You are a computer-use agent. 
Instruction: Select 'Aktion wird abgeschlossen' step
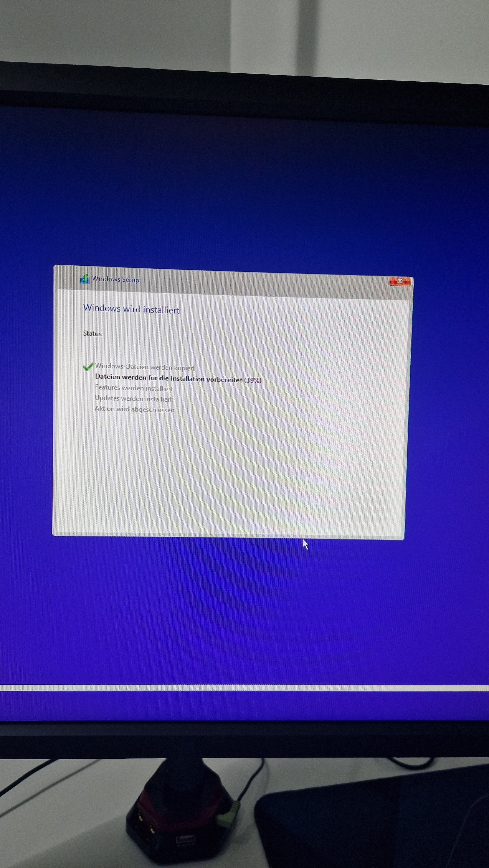pos(135,409)
